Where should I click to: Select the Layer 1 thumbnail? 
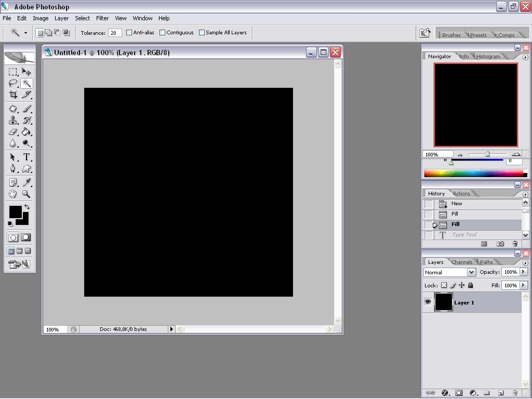444,302
